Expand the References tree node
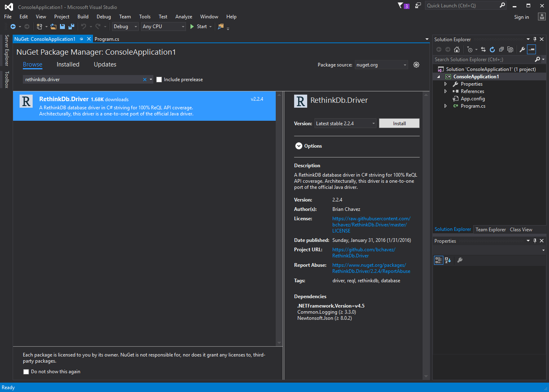Image resolution: width=549 pixels, height=392 pixels. pyautogui.click(x=445, y=91)
